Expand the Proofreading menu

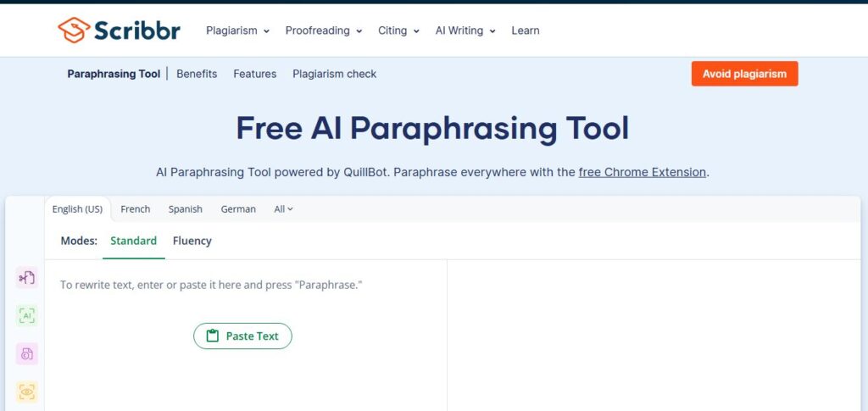(x=324, y=31)
